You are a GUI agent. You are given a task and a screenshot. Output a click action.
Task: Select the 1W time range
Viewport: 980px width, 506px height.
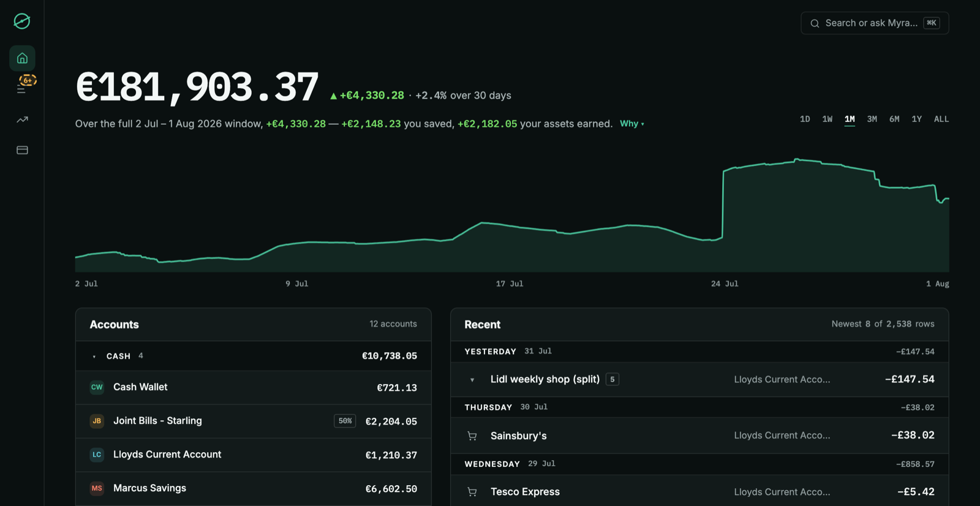coord(827,119)
